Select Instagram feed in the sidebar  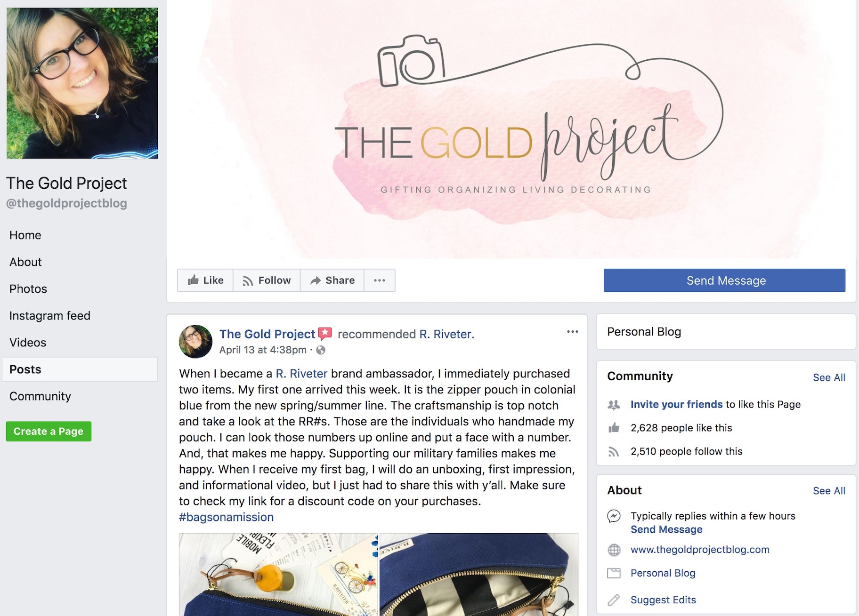tap(50, 316)
